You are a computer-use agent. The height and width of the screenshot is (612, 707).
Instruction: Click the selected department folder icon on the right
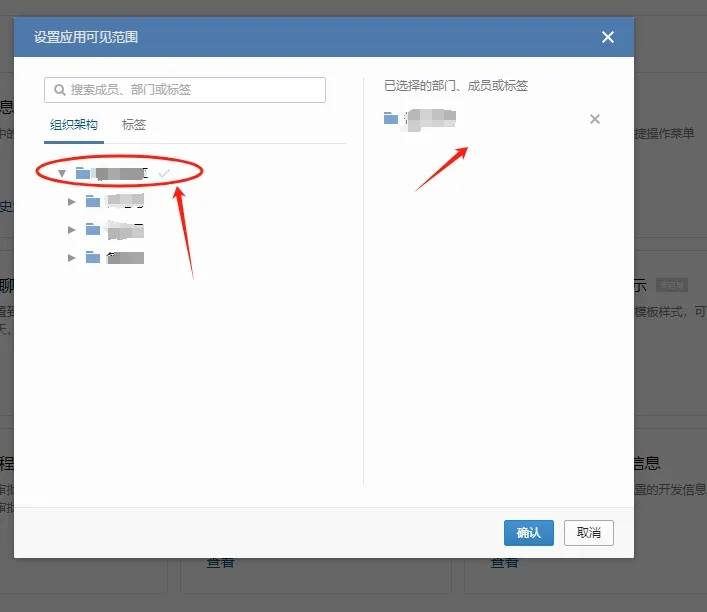[x=391, y=118]
